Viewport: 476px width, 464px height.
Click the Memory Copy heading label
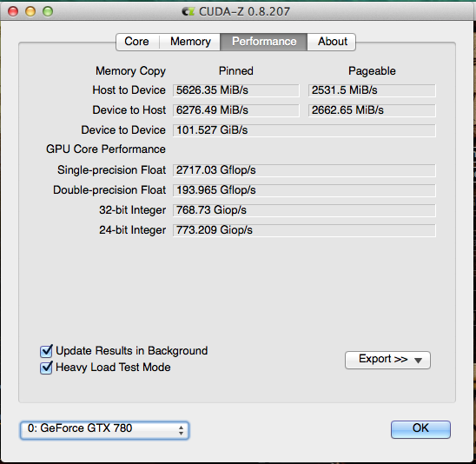(130, 71)
